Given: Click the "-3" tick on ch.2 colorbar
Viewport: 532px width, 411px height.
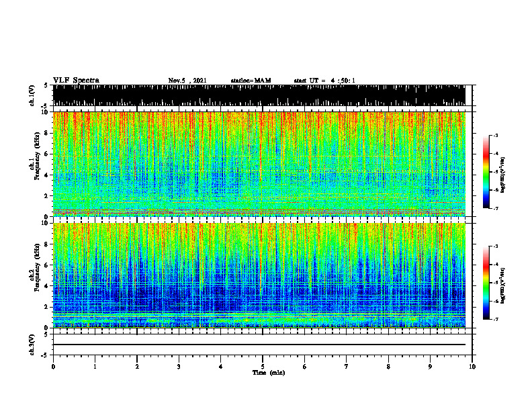Looking at the screenshot, I should [x=495, y=246].
